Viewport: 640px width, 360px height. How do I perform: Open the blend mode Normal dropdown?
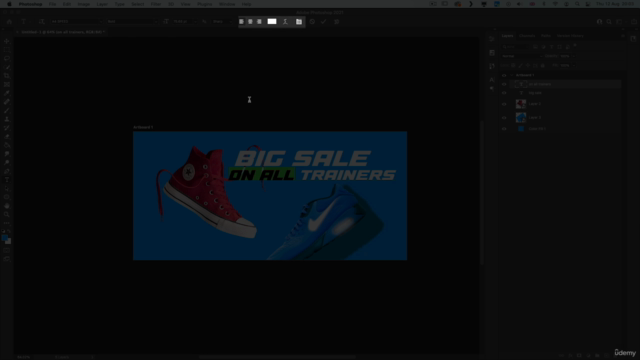(x=522, y=56)
